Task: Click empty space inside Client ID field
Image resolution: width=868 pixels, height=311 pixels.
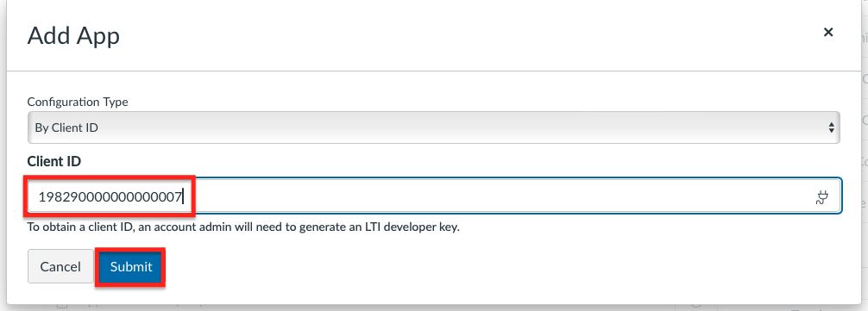Action: [x=498, y=196]
